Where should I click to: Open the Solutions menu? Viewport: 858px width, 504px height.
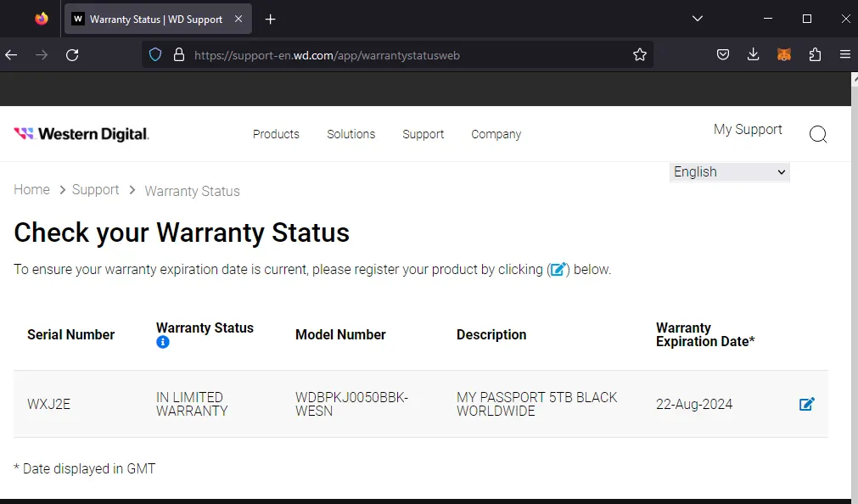(x=350, y=134)
